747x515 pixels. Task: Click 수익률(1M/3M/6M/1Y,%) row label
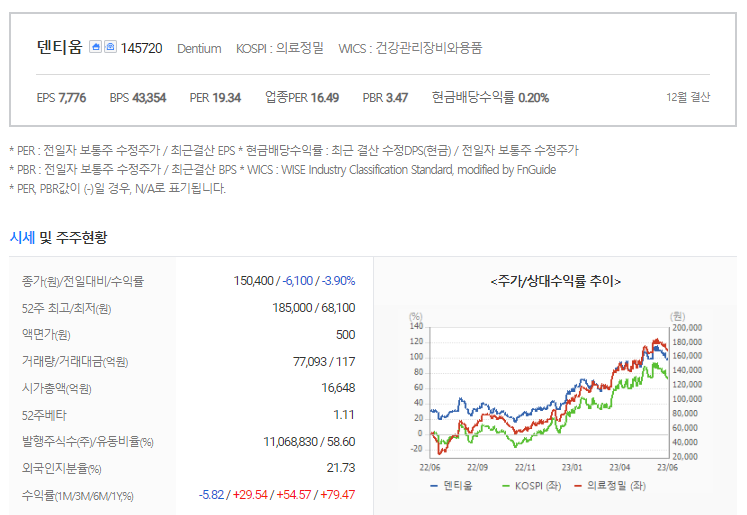coord(78,496)
